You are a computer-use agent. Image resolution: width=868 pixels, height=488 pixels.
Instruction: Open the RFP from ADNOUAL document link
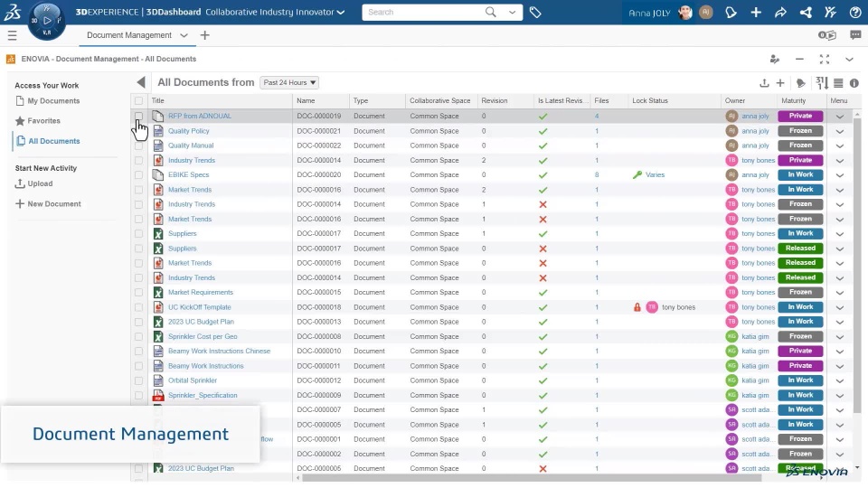click(199, 117)
